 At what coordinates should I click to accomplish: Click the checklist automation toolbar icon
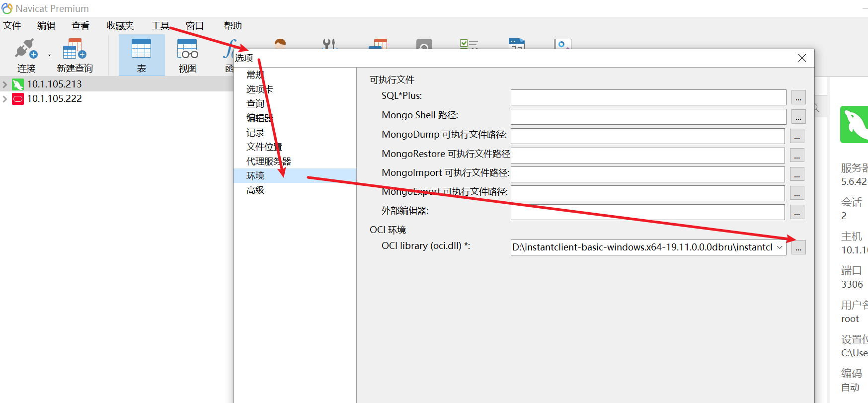469,44
